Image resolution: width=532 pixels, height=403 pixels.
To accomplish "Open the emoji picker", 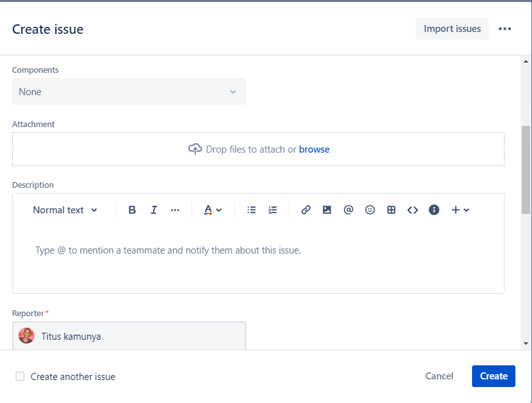I will 370,210.
